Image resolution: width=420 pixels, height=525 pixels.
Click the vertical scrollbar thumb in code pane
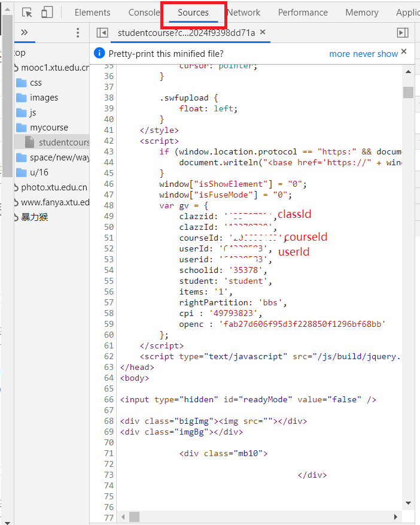pos(408,92)
